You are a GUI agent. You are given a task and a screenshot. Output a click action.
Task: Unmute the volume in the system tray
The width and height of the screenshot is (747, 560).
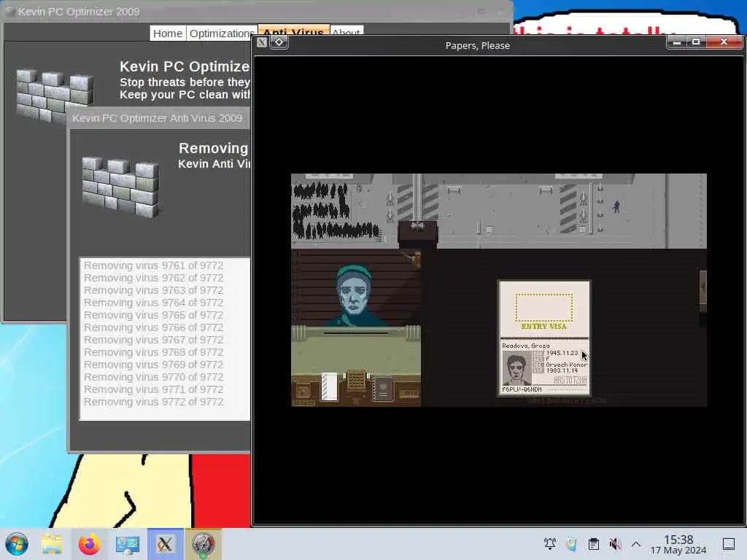pos(615,543)
